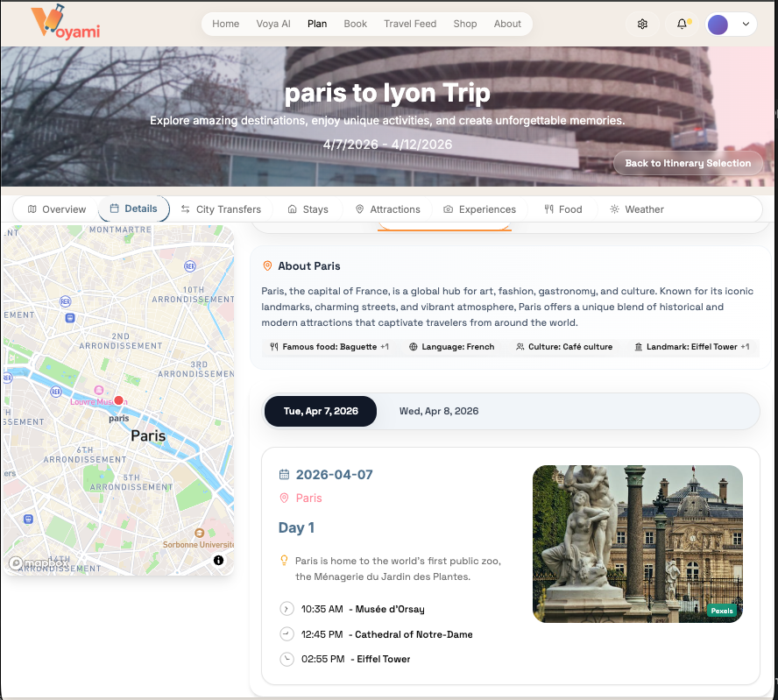Open the notifications bell
Image resolution: width=778 pixels, height=700 pixels.
(x=682, y=24)
